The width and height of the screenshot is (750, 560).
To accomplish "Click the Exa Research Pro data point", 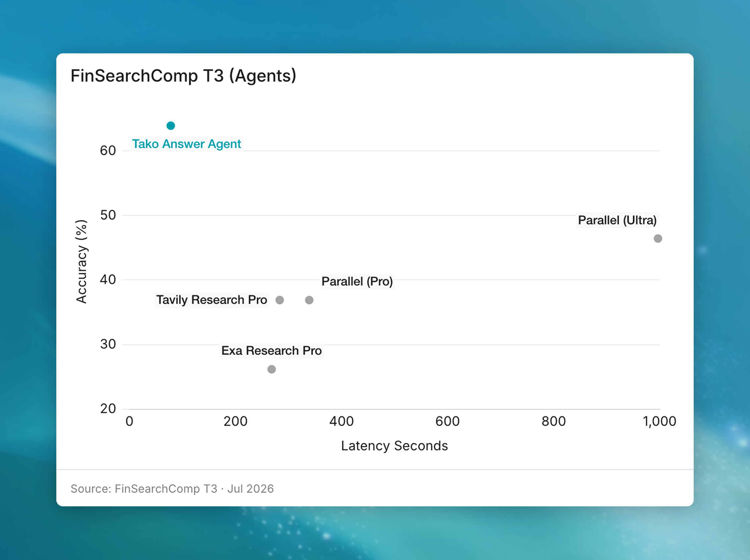I will pyautogui.click(x=271, y=369).
